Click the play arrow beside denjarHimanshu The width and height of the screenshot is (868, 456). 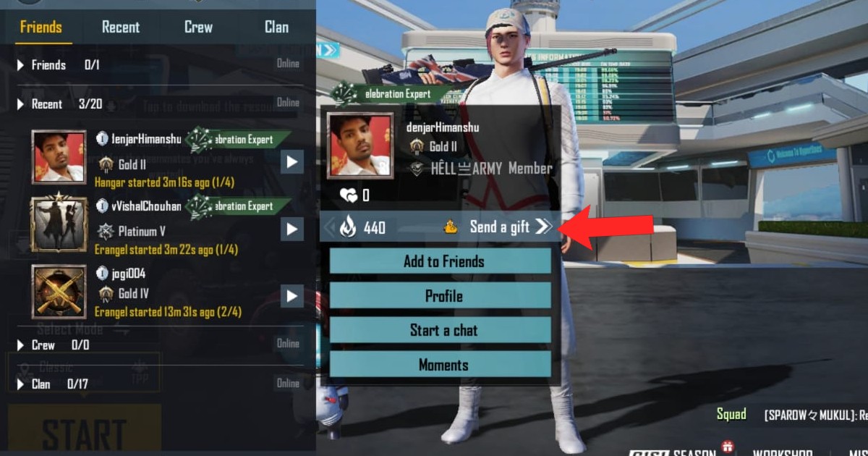click(x=292, y=161)
